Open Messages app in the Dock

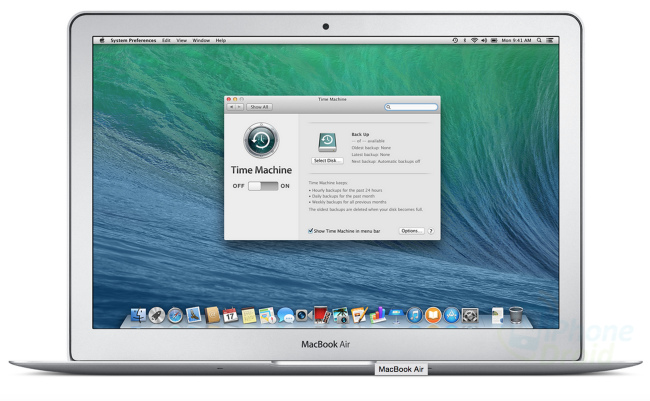285,315
